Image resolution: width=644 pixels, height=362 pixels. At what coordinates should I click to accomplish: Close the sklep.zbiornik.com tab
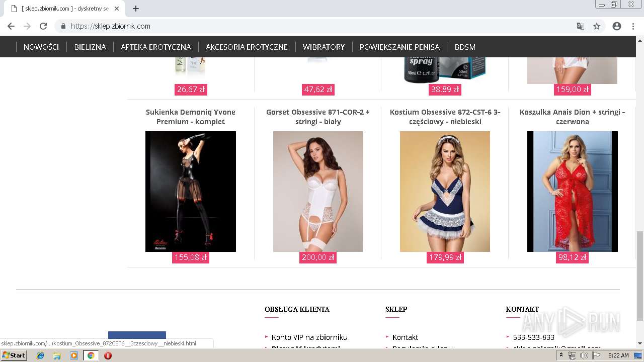click(117, 9)
